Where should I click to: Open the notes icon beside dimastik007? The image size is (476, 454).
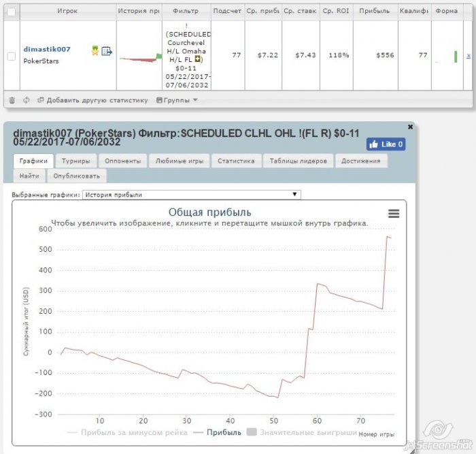(107, 51)
